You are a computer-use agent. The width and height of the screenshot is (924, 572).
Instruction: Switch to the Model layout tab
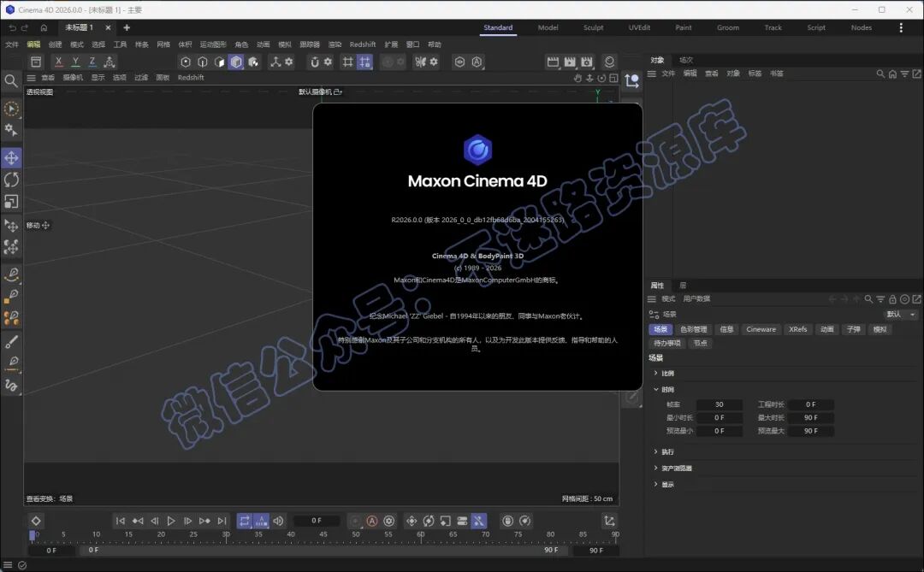pyautogui.click(x=548, y=27)
